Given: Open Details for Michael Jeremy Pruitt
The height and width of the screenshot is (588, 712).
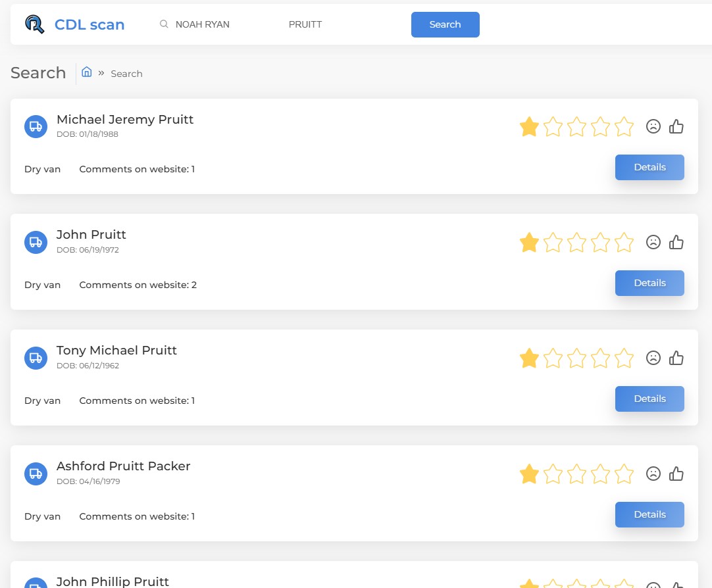Looking at the screenshot, I should 649,168.
